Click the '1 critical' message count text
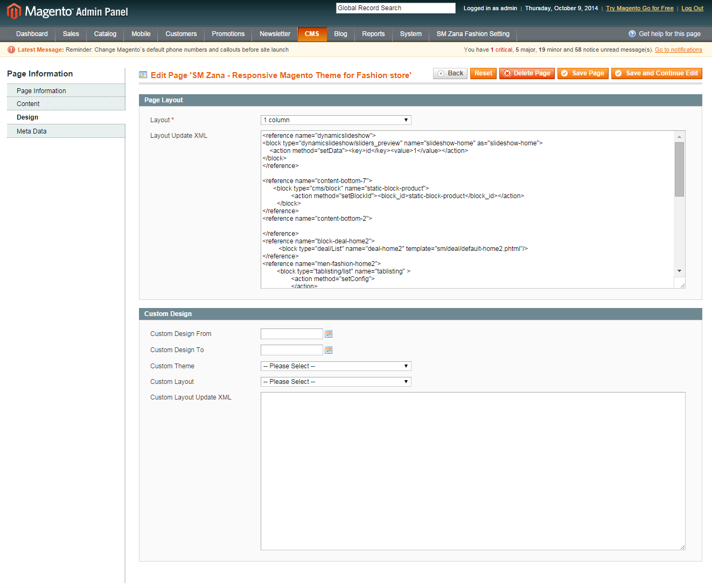712x588 pixels. coord(501,50)
